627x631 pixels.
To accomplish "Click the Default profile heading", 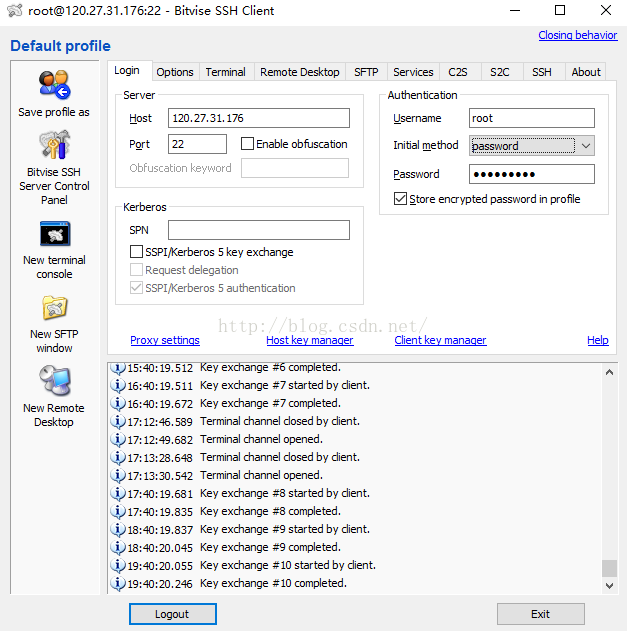I will pyautogui.click(x=60, y=46).
